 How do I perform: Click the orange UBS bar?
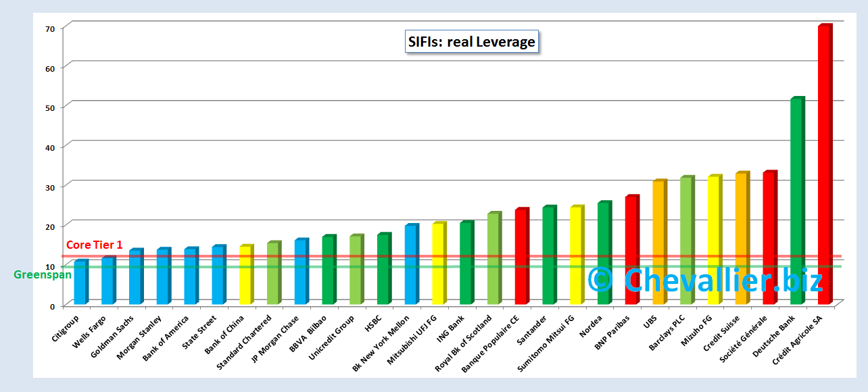click(660, 242)
